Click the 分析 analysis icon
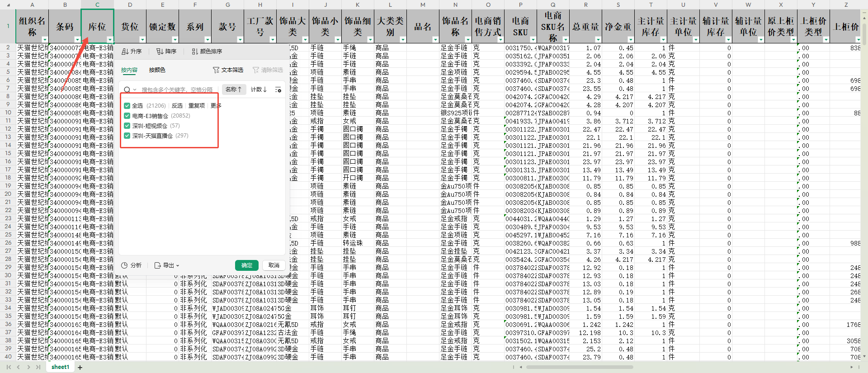868x373 pixels. tap(125, 265)
